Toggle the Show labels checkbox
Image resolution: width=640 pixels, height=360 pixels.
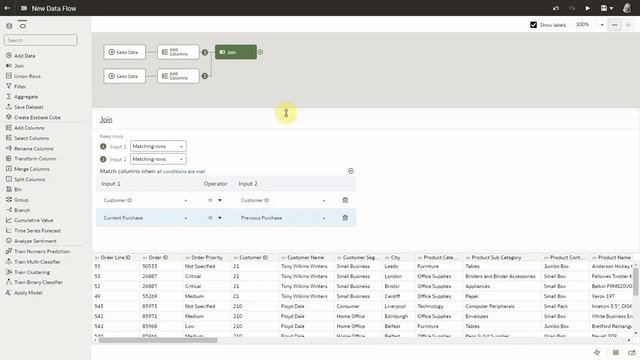pos(533,25)
